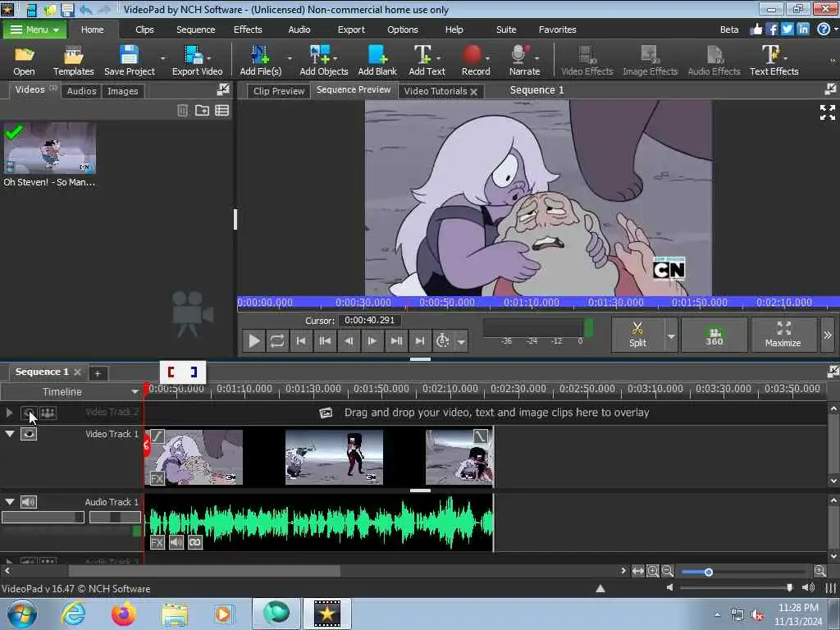The height and width of the screenshot is (630, 840).
Task: Toggle the eye icon on Video Track 2
Action: tap(29, 413)
